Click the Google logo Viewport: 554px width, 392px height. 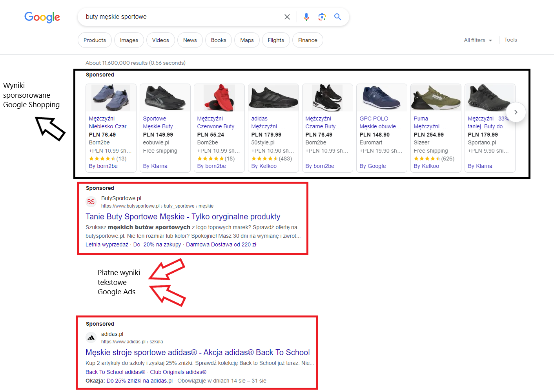point(42,17)
